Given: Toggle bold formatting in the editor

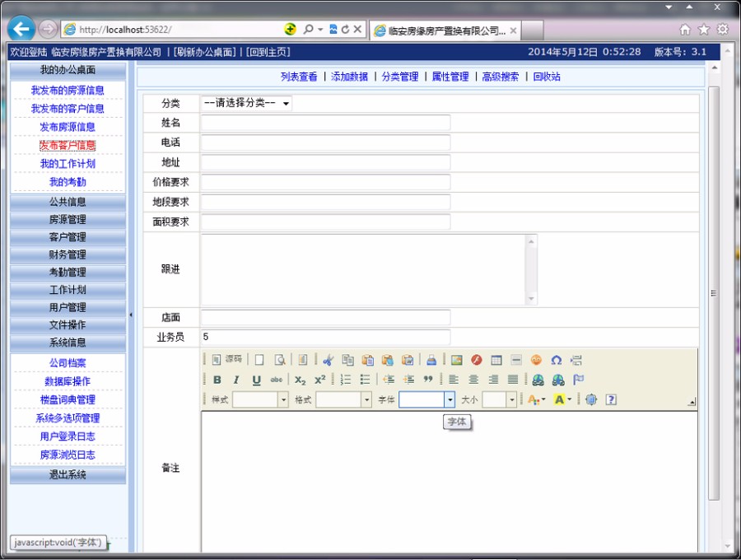Looking at the screenshot, I should pos(217,380).
